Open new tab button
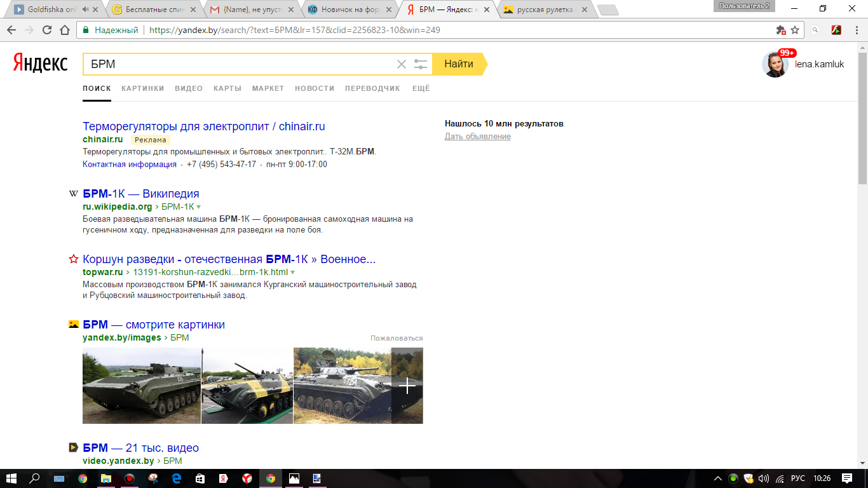 (x=608, y=10)
